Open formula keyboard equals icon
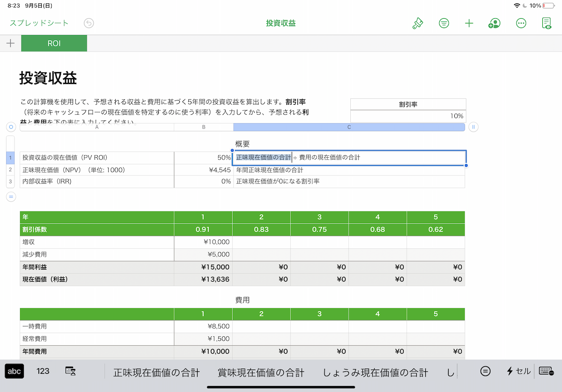The height and width of the screenshot is (392, 562). [x=486, y=371]
